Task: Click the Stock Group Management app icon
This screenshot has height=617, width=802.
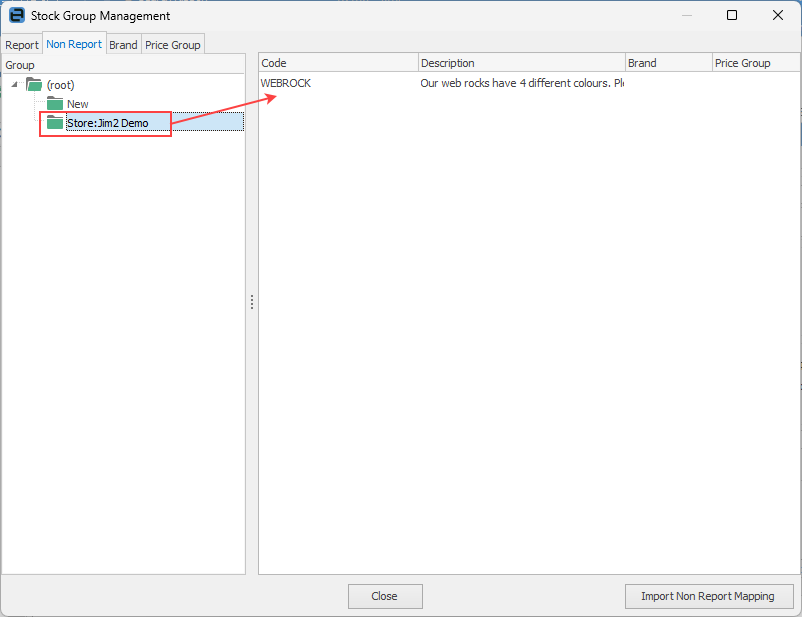Action: click(17, 15)
